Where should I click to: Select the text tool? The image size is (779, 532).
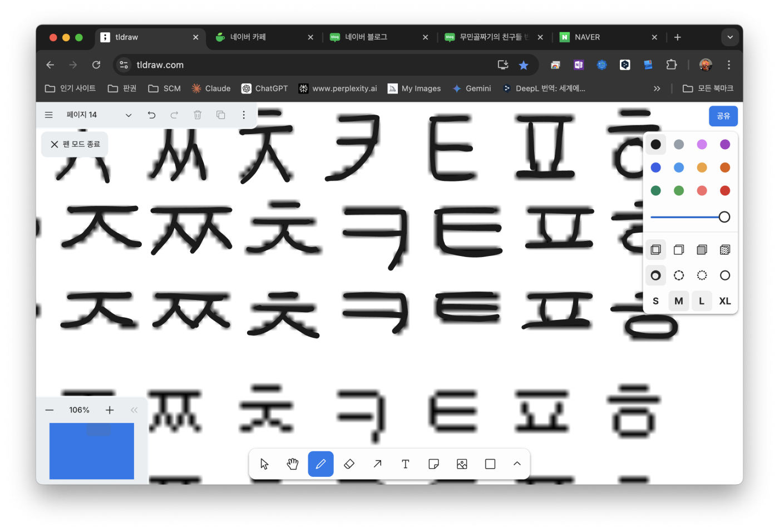406,464
